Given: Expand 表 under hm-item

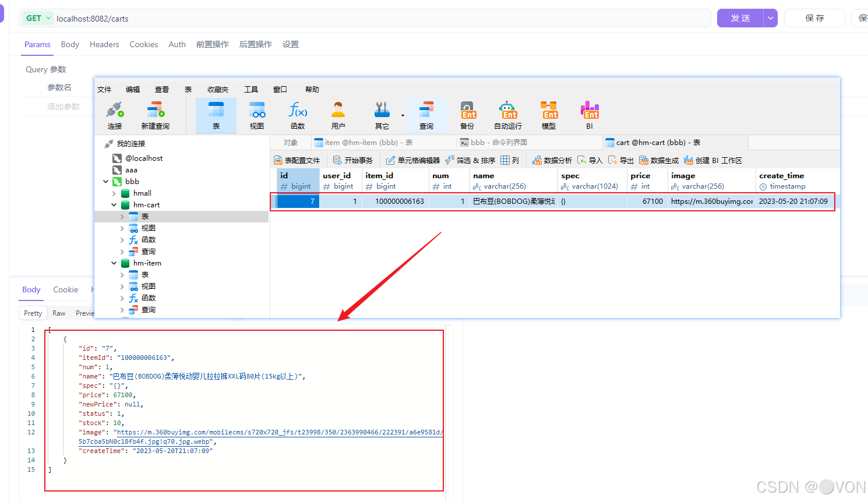Looking at the screenshot, I should click(x=122, y=275).
